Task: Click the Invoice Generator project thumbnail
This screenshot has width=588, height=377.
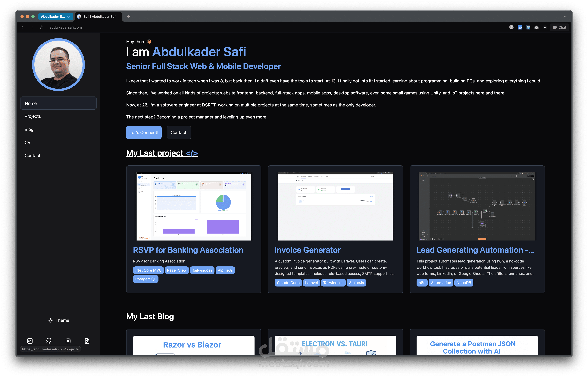Action: pyautogui.click(x=335, y=206)
